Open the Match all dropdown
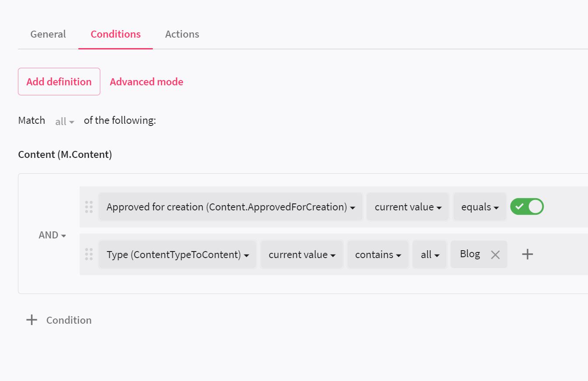588x381 pixels. tap(64, 121)
